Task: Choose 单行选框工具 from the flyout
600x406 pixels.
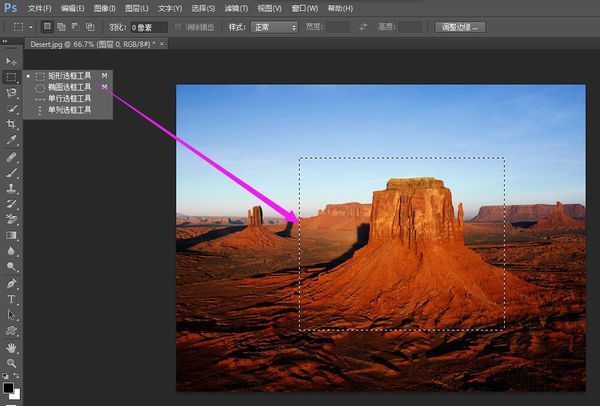Action: 69,98
